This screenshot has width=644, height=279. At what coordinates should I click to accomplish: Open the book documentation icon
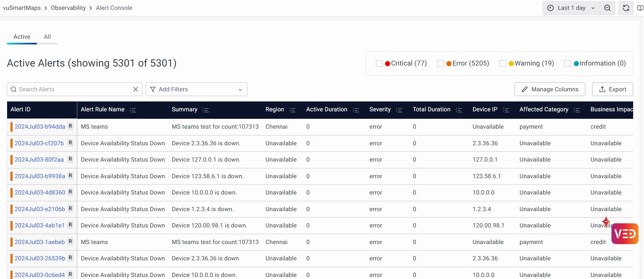[640, 8]
